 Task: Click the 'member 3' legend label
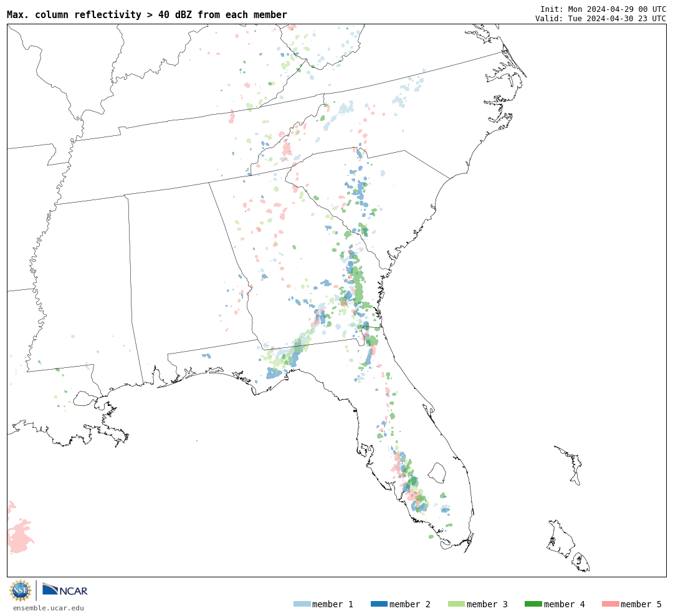487,604
